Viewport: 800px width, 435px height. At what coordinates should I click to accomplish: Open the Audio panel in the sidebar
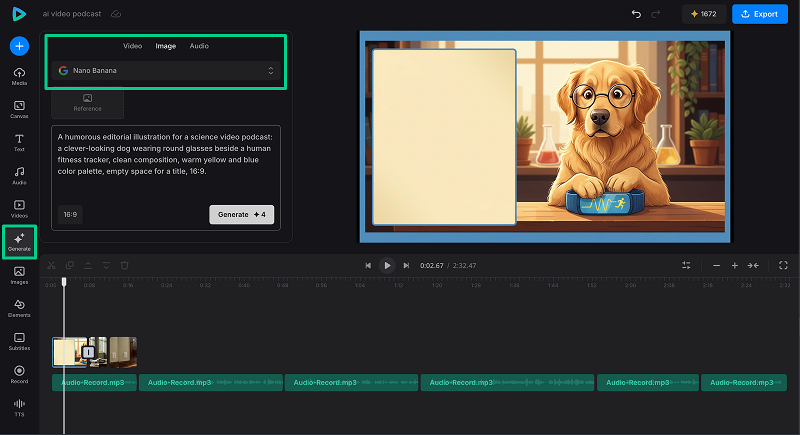19,176
